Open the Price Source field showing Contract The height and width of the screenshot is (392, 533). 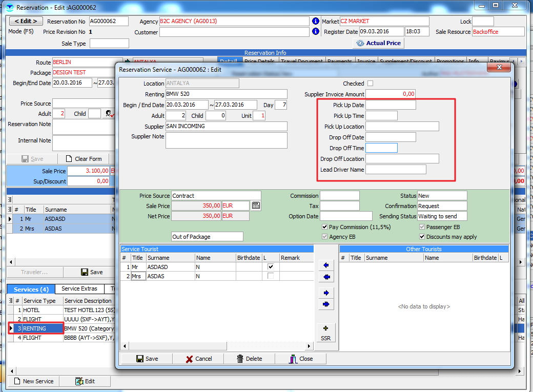point(216,196)
